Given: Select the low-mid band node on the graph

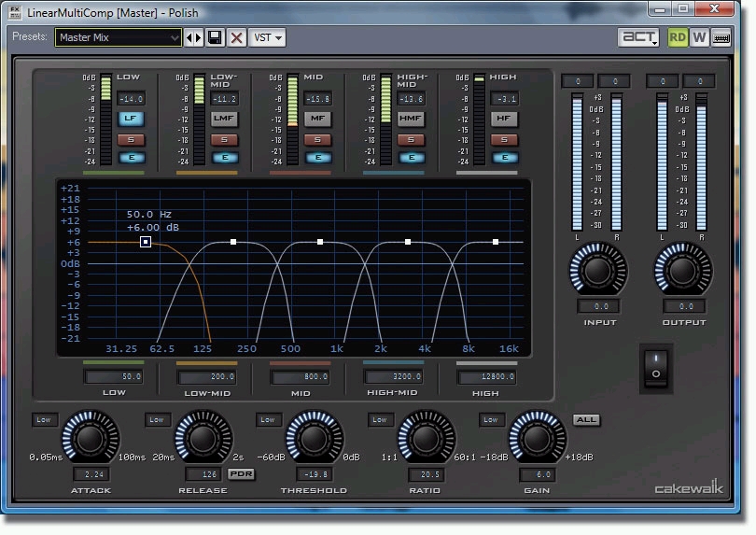Looking at the screenshot, I should click(x=233, y=242).
